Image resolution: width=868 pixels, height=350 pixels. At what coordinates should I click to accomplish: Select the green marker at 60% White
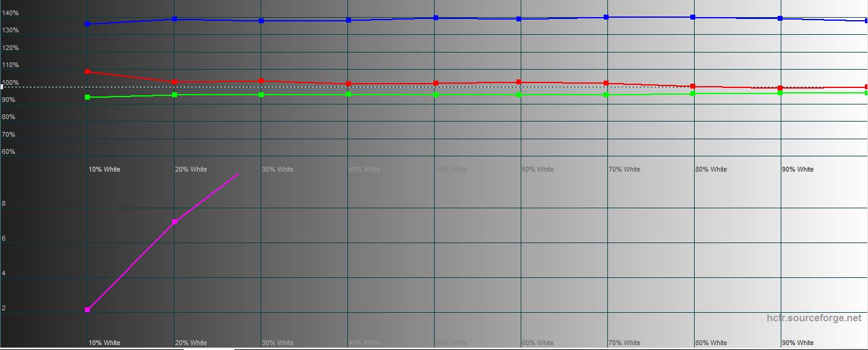point(519,95)
